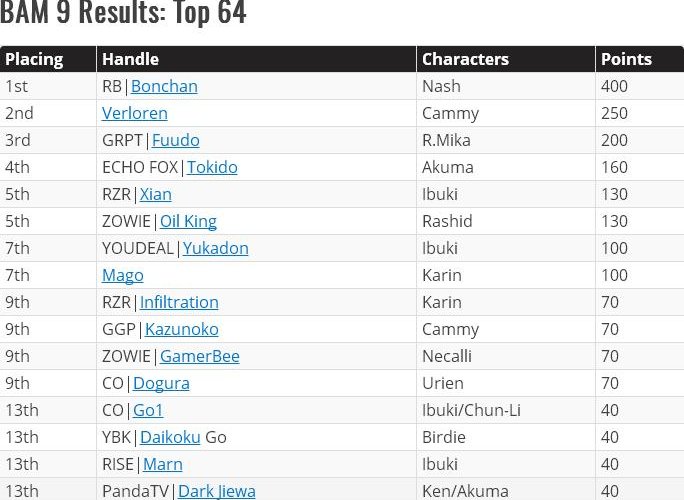The image size is (684, 500).
Task: Open the Dark Jiewa link
Action: (x=216, y=491)
